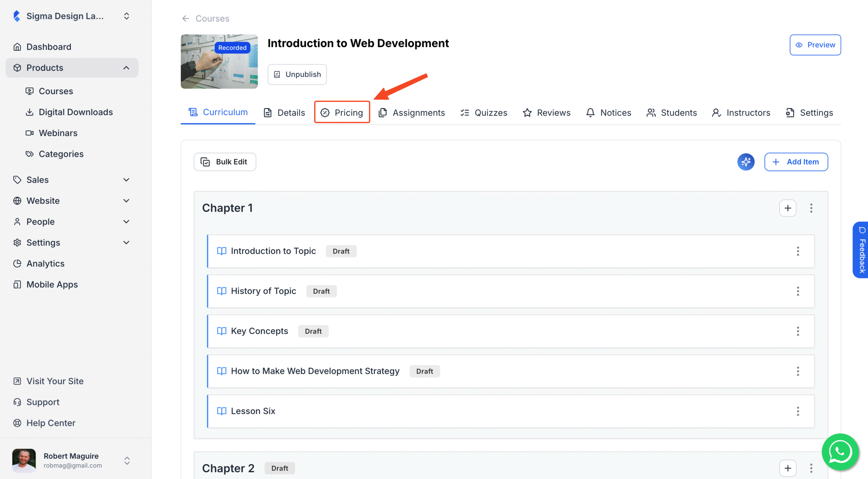The width and height of the screenshot is (868, 479).
Task: Click the back arrow to return to Courses
Action: coord(185,18)
